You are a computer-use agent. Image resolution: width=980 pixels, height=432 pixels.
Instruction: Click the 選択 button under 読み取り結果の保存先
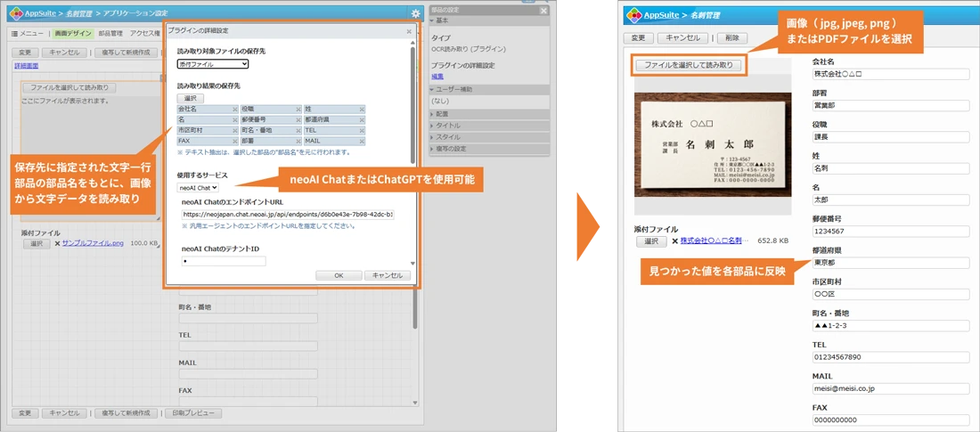pyautogui.click(x=190, y=98)
